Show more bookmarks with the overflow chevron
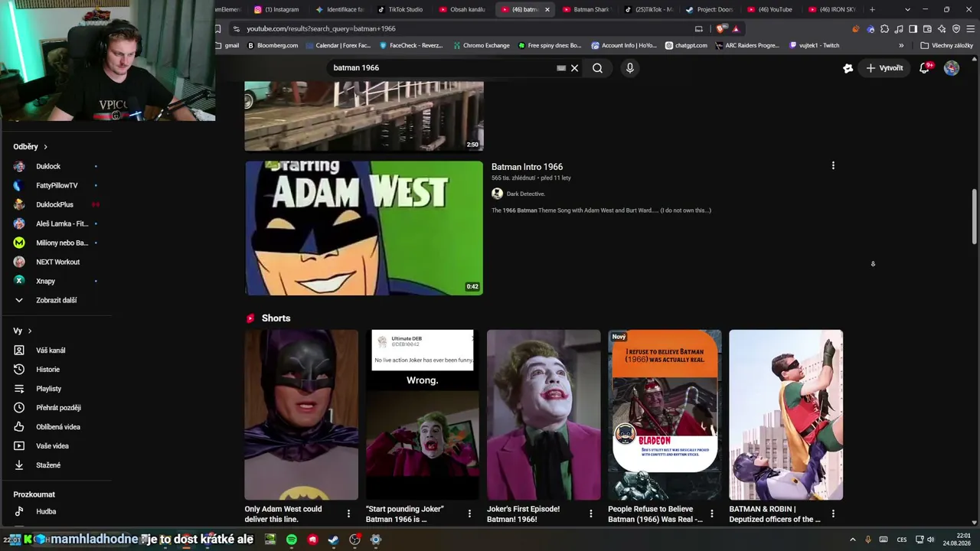980x551 pixels. point(901,45)
